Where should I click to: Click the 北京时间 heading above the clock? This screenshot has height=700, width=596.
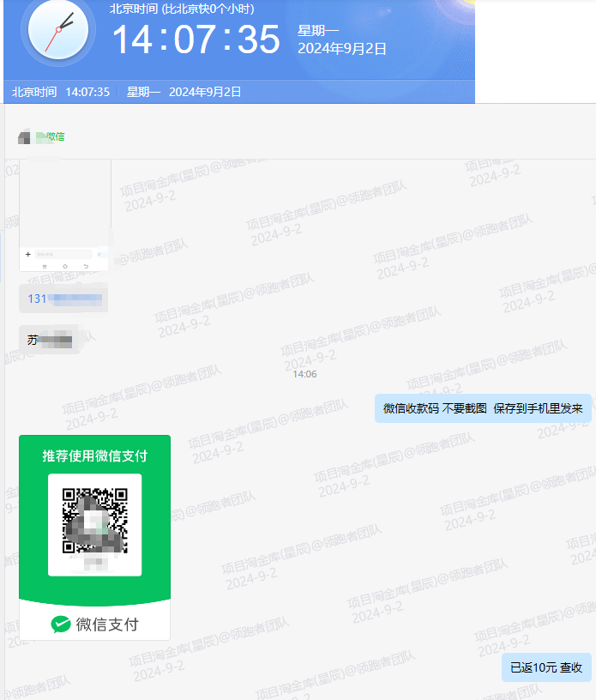point(182,9)
